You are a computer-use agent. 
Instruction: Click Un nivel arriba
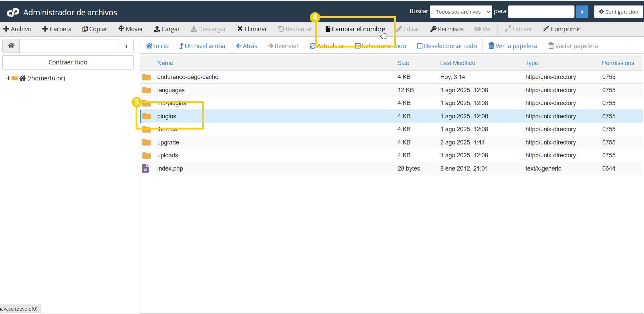pos(202,46)
